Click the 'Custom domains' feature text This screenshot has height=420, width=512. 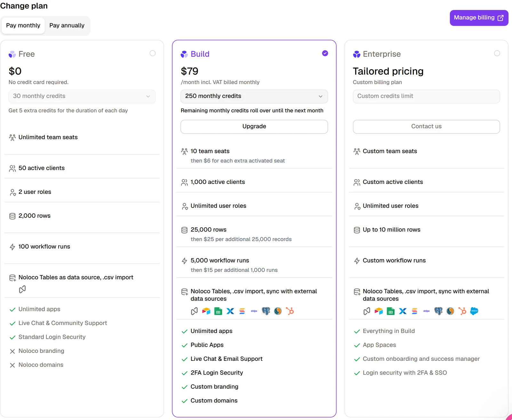pos(214,400)
